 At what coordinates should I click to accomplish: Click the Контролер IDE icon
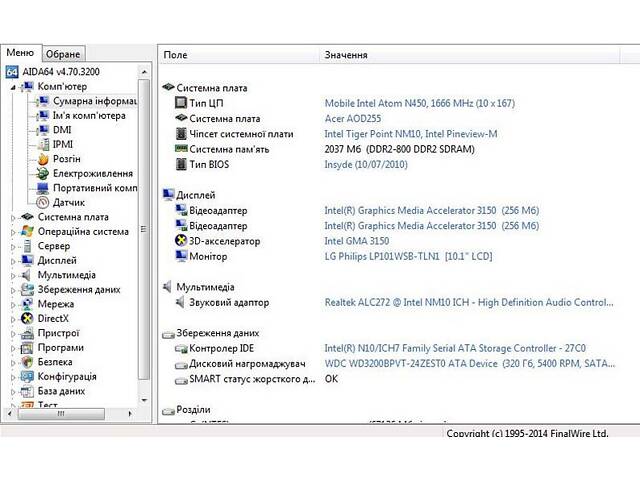coord(181,349)
